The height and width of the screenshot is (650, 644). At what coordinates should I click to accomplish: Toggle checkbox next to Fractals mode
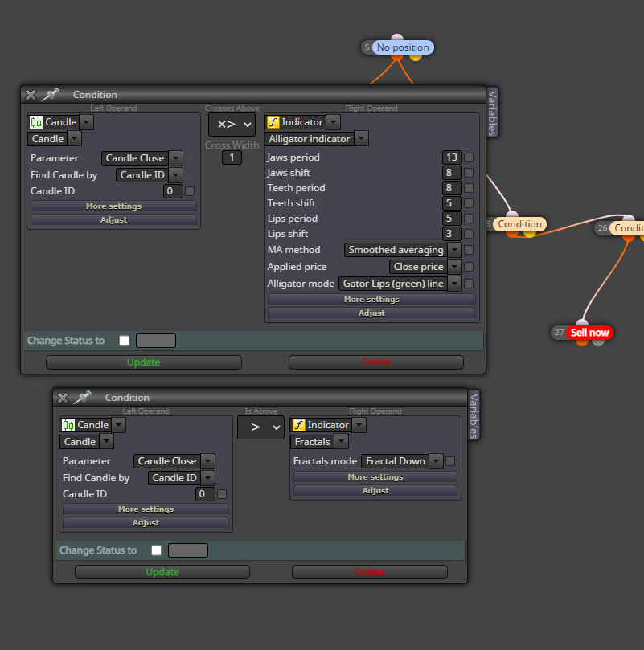coord(450,461)
